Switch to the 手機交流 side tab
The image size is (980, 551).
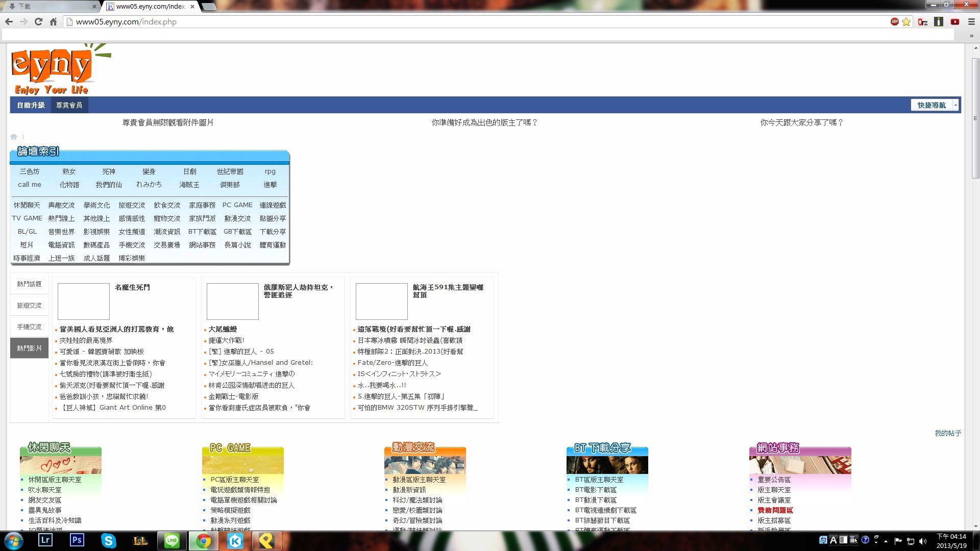pyautogui.click(x=29, y=327)
